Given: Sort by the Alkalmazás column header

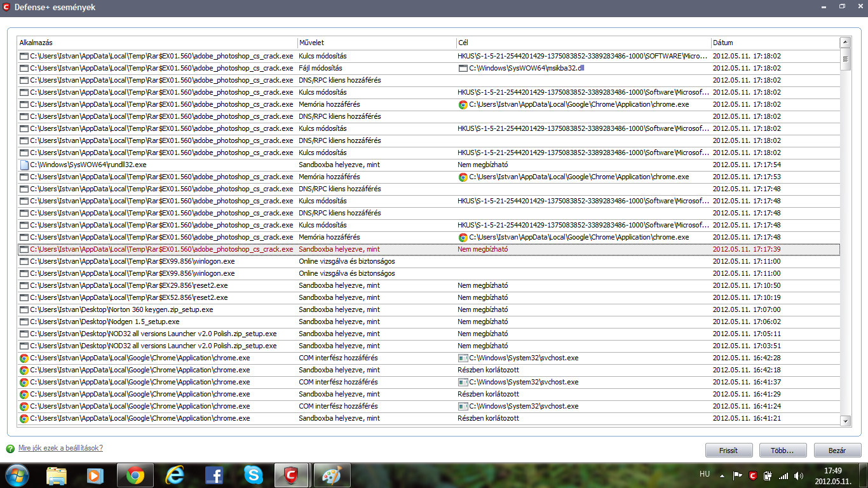Looking at the screenshot, I should (x=157, y=43).
